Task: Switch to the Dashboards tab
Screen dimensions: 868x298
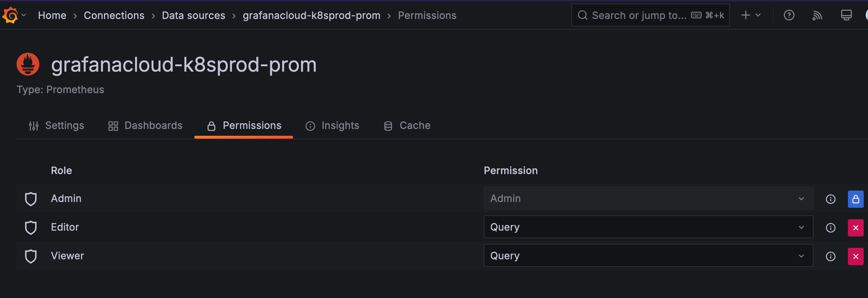Action: [x=146, y=126]
